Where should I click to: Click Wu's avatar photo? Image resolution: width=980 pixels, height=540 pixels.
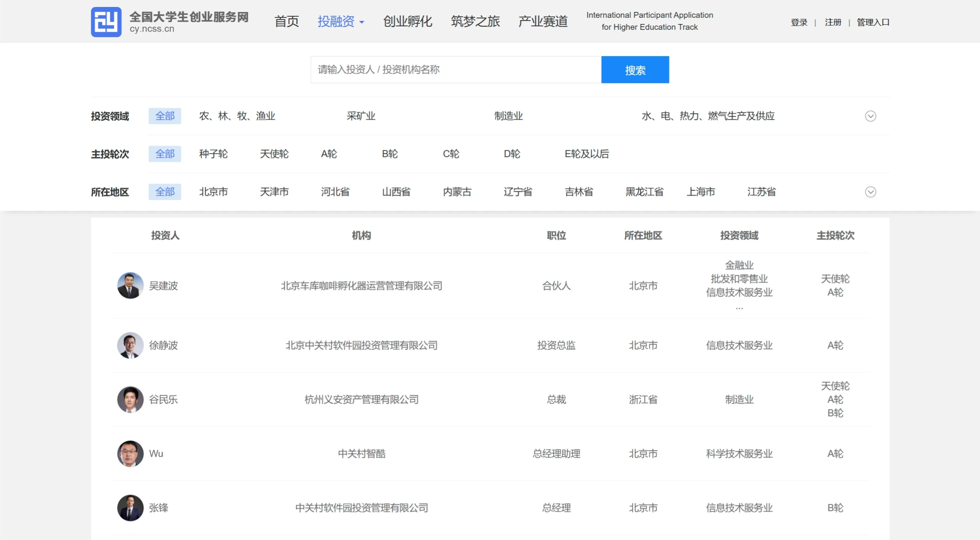click(x=130, y=454)
